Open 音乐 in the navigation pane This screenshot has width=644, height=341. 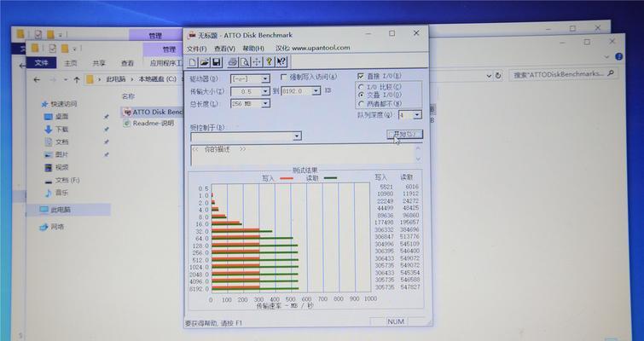coord(61,193)
